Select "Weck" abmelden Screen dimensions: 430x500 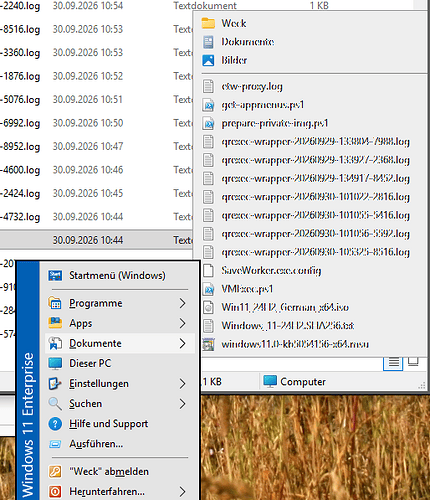coord(120,472)
